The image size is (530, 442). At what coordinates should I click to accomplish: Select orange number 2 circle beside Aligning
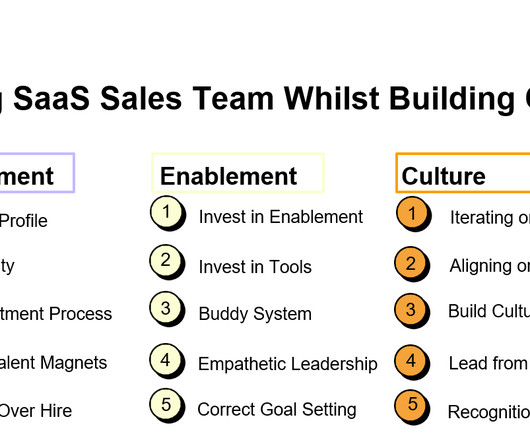pos(412,264)
